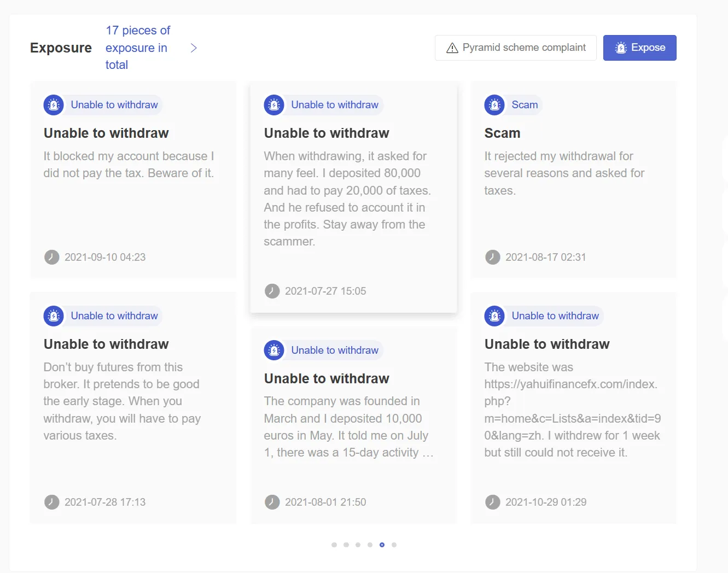Click the siren icon beside the Scam tag
The image size is (728, 573).
(x=494, y=105)
